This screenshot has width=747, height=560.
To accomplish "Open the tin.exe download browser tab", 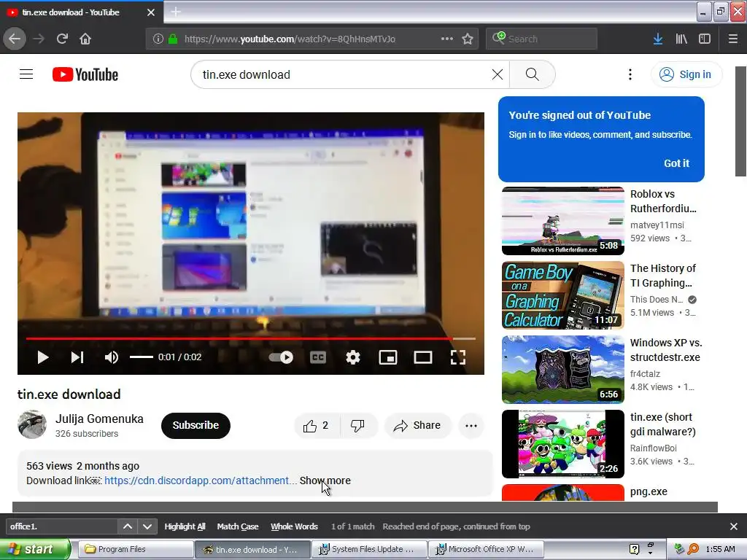I will [82, 12].
